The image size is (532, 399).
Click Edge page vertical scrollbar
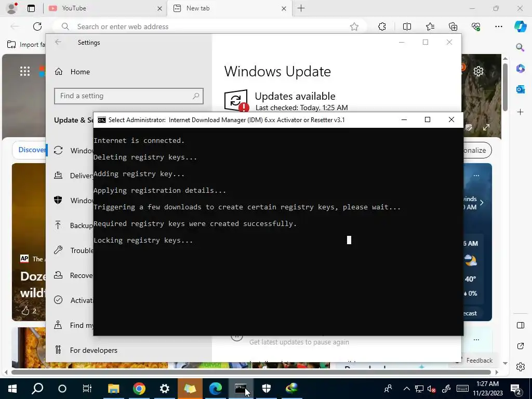(x=505, y=88)
